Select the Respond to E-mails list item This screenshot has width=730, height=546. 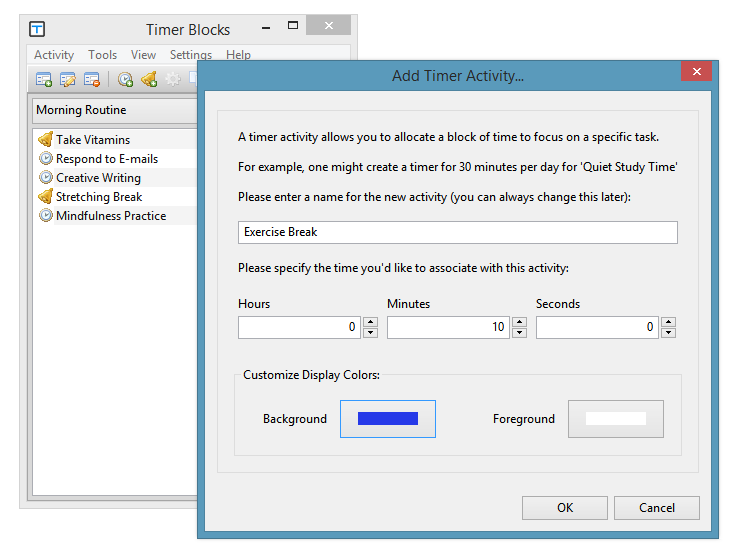click(116, 159)
